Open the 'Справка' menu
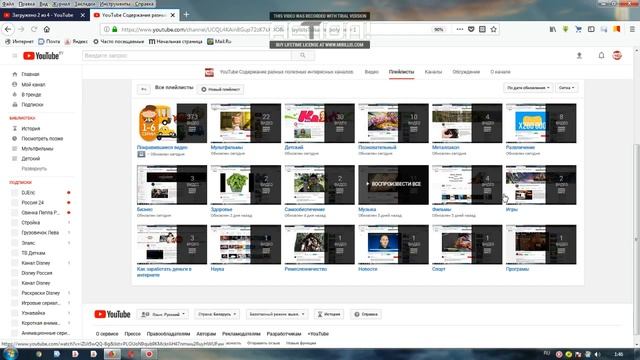640x360 pixels. 144,4
